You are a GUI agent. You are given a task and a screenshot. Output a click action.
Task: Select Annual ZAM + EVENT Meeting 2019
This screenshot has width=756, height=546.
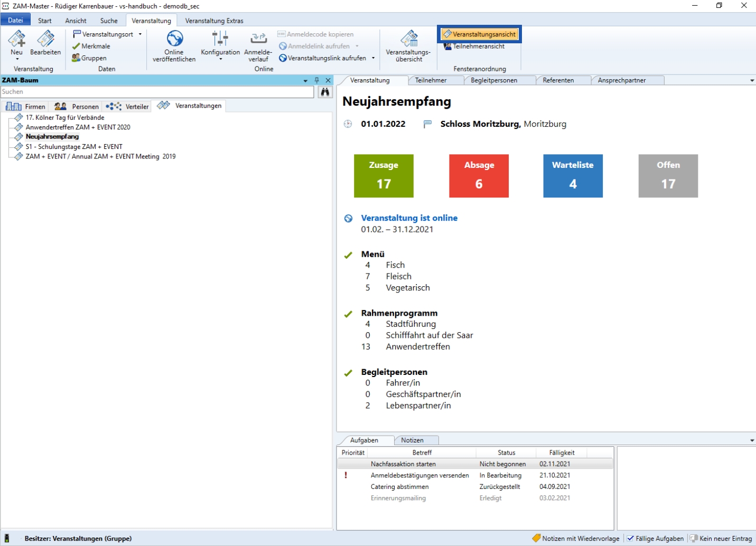(101, 156)
